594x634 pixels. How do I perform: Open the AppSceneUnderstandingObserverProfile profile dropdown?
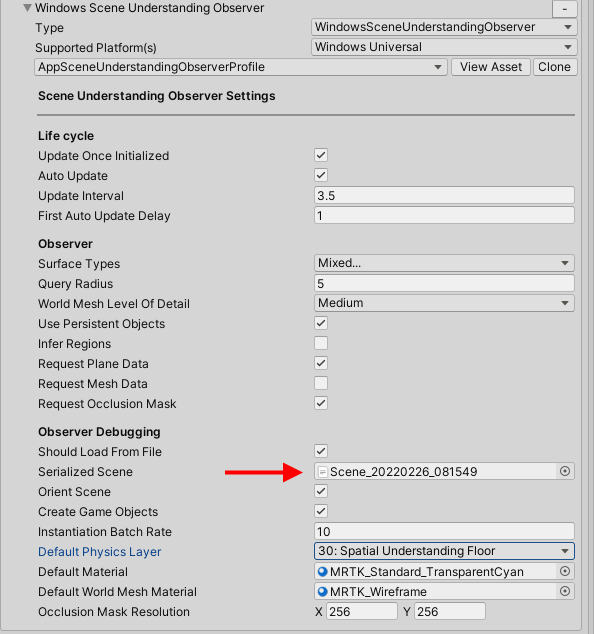coord(241,67)
